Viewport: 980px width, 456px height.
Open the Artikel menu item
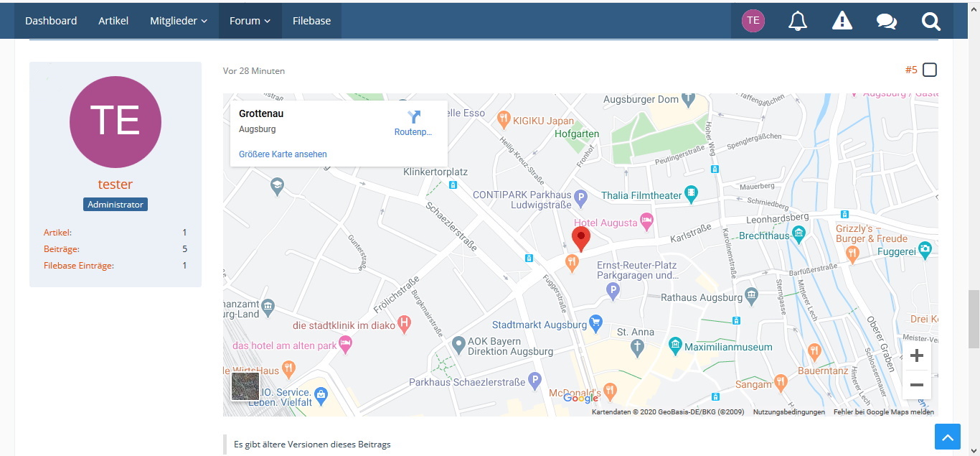pyautogui.click(x=113, y=21)
